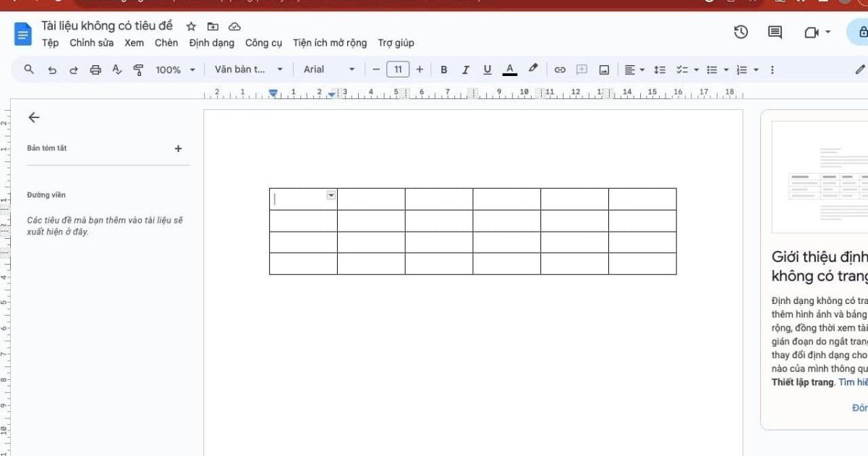
Task: Click the Undo icon
Action: coord(51,69)
